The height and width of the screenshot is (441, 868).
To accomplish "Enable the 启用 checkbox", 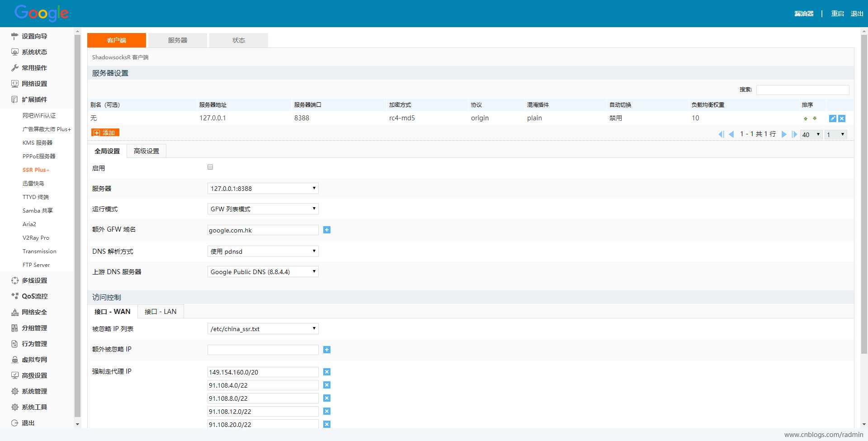I will (x=210, y=167).
